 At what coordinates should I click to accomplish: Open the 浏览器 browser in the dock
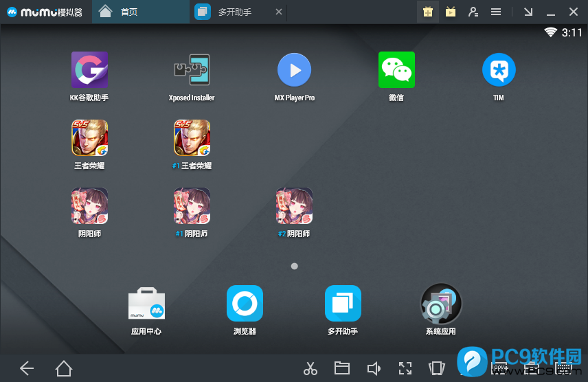[245, 304]
